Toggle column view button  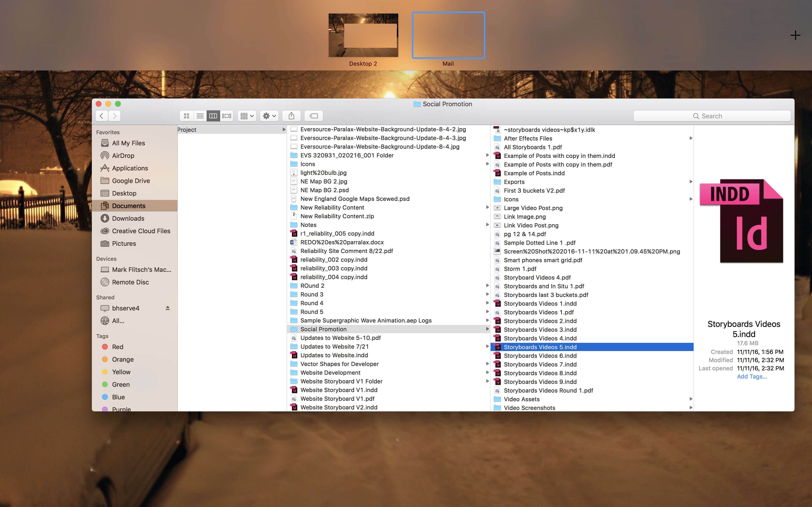click(213, 116)
